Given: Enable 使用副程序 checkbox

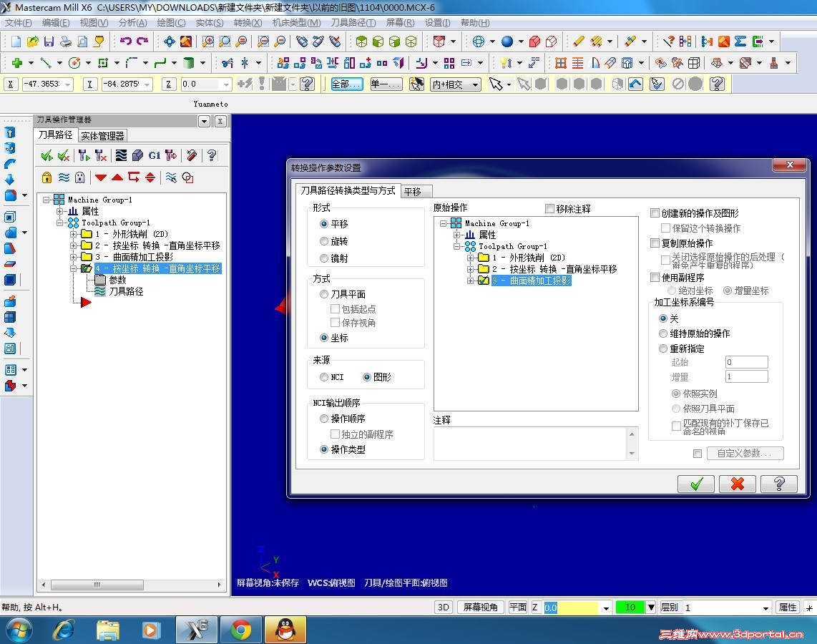Looking at the screenshot, I should tap(655, 277).
